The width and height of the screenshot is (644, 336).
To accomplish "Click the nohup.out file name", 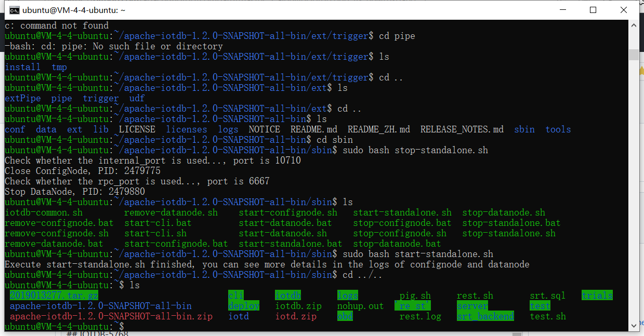I will (361, 306).
